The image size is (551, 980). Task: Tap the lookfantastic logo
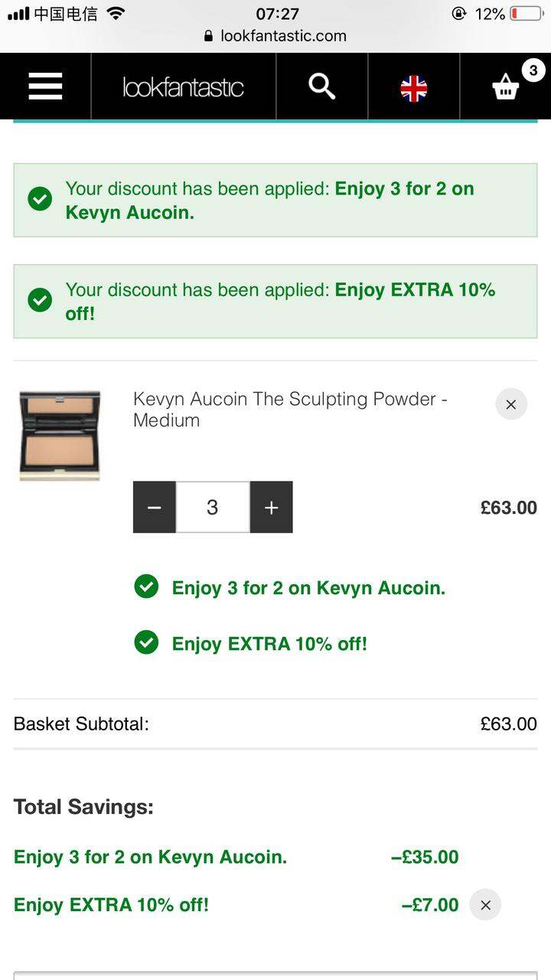[x=183, y=87]
